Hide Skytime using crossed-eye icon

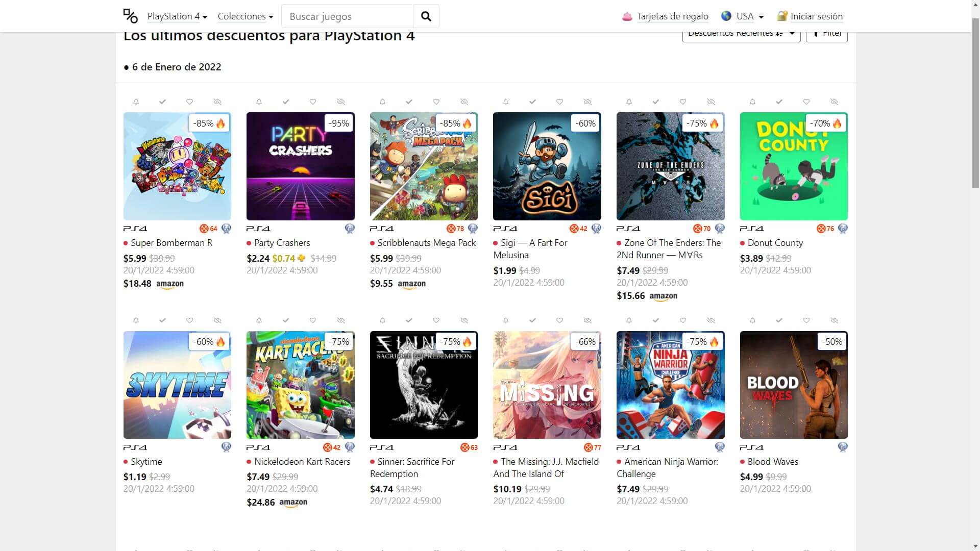tap(217, 320)
